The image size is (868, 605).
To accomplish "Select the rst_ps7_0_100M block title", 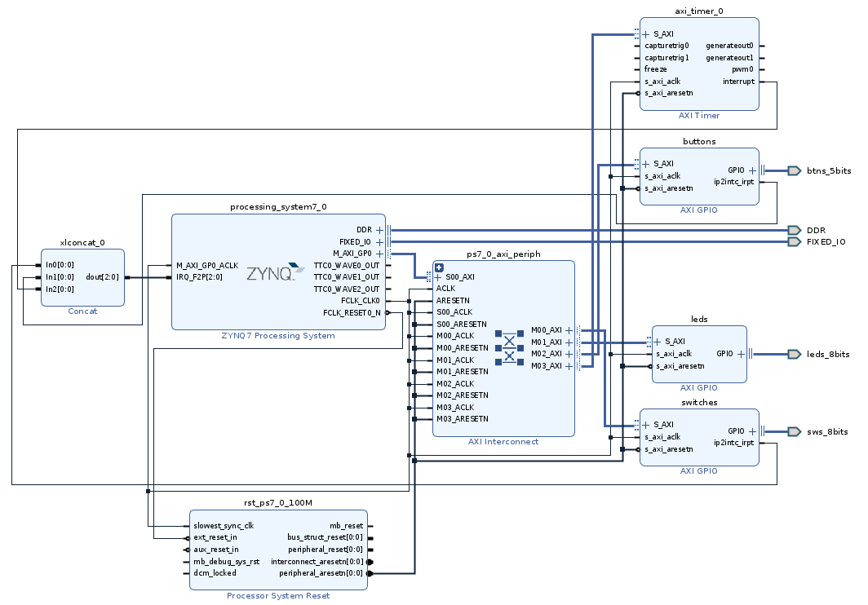I will pyautogui.click(x=278, y=502).
